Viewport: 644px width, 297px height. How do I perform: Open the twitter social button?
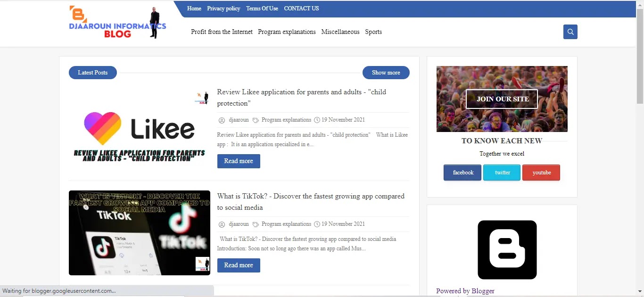[x=502, y=173]
